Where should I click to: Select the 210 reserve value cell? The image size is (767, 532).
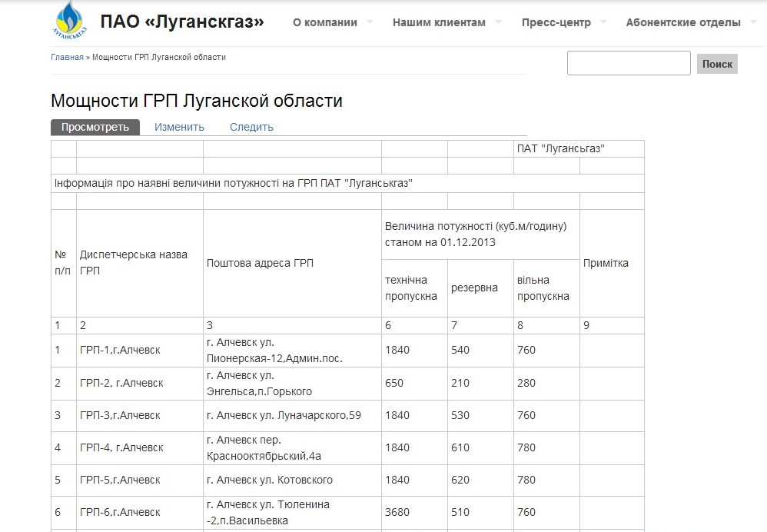click(x=480, y=383)
